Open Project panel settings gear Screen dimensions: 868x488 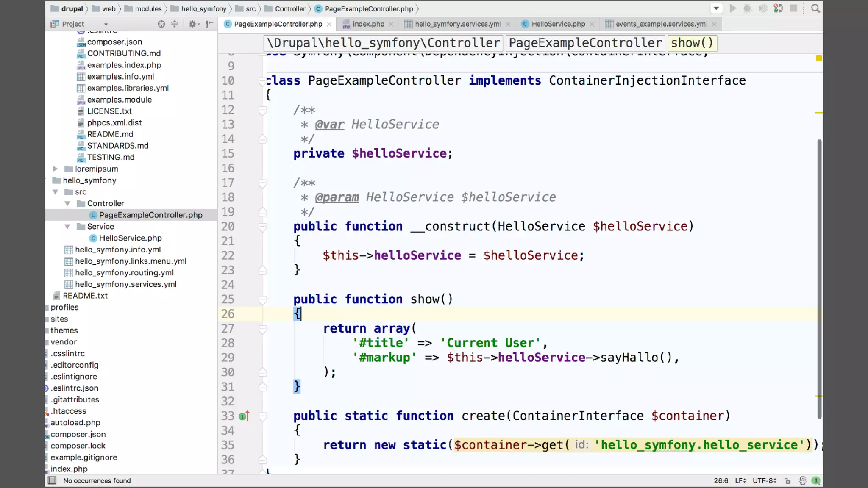193,24
